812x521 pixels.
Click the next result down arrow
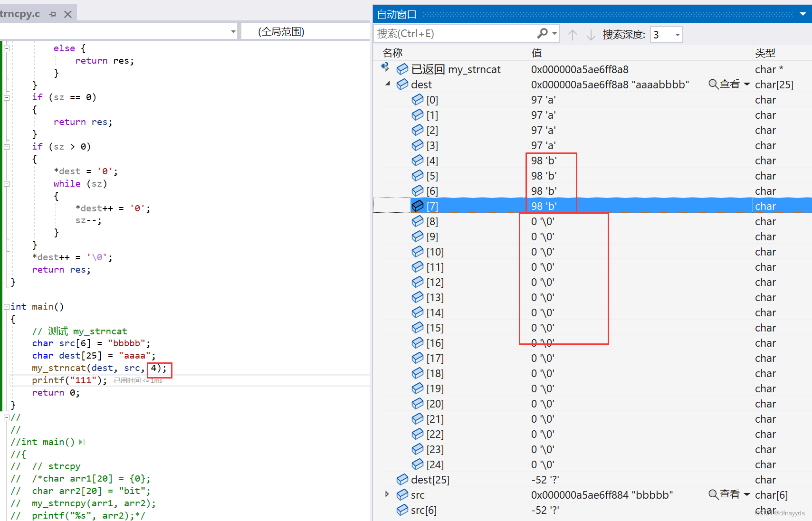[591, 35]
